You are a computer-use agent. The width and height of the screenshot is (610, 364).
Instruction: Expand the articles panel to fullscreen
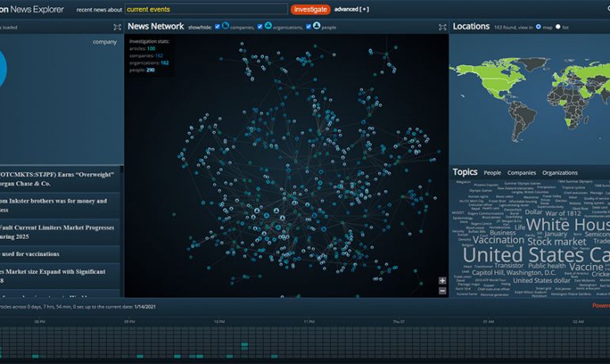pyautogui.click(x=117, y=27)
